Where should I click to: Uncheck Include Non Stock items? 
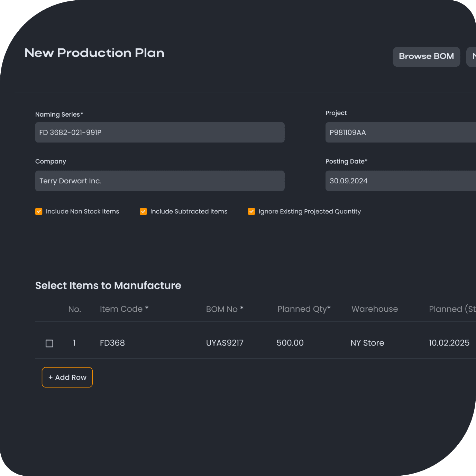click(x=39, y=211)
